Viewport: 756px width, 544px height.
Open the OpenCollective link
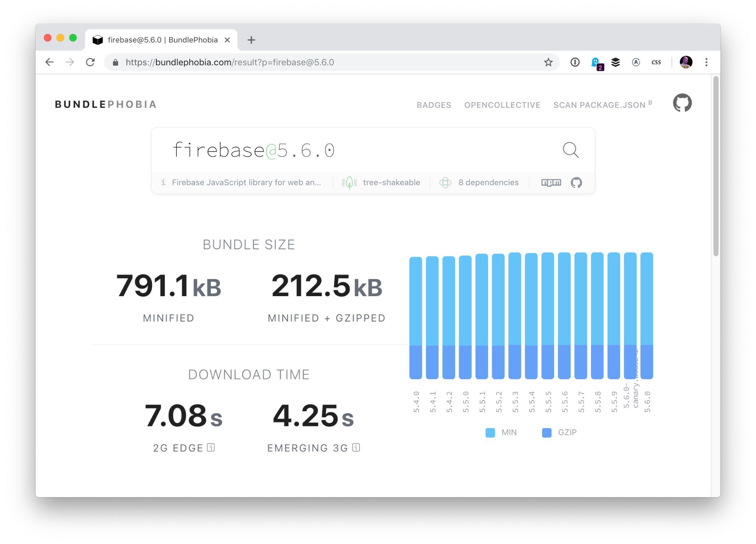(502, 105)
